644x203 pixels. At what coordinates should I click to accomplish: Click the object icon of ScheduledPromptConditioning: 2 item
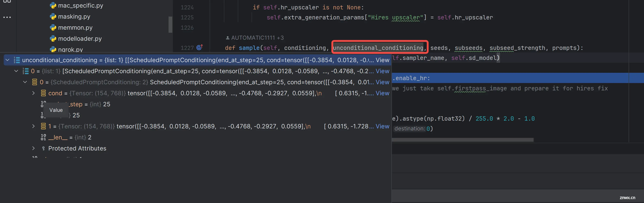(34, 82)
